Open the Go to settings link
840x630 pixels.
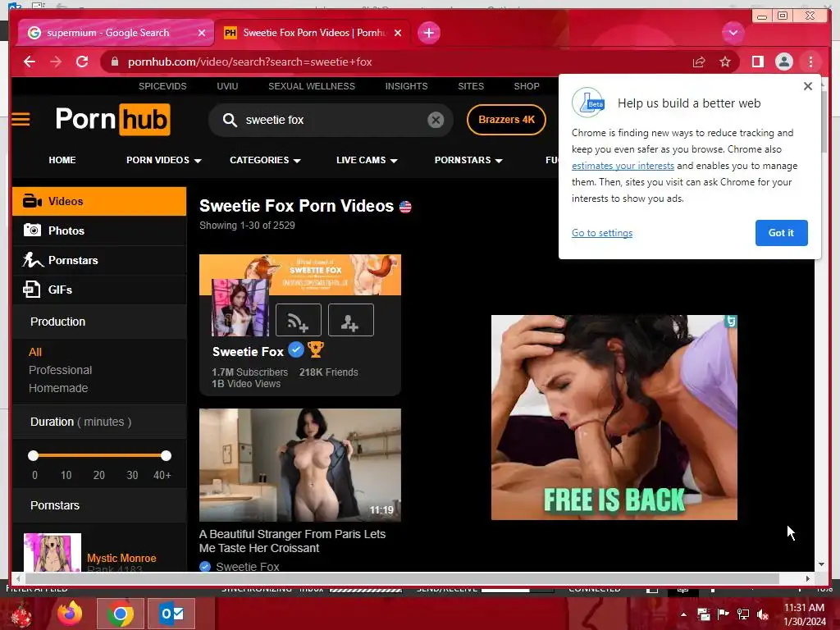point(602,233)
